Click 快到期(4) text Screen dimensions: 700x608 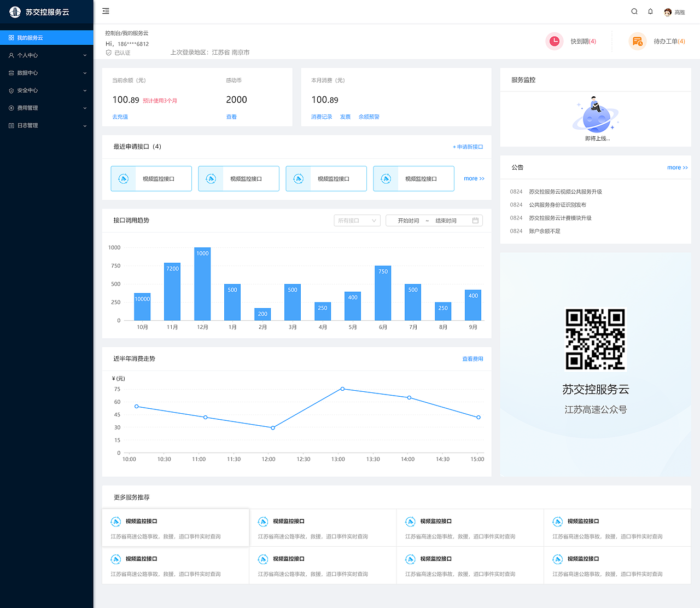[x=584, y=41]
